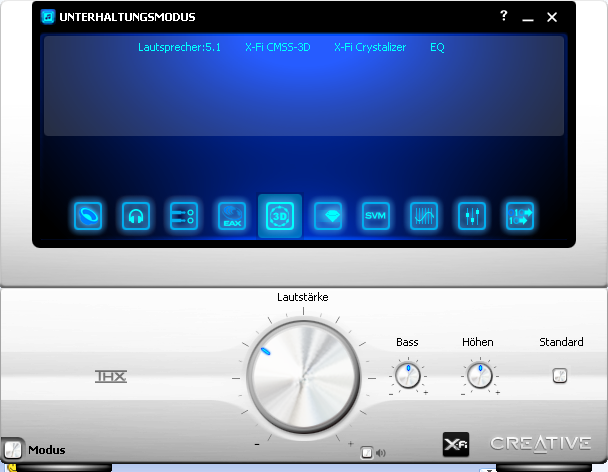Screen dimensions: 608x472
Task: Open the EAX effects icon
Action: (x=232, y=216)
